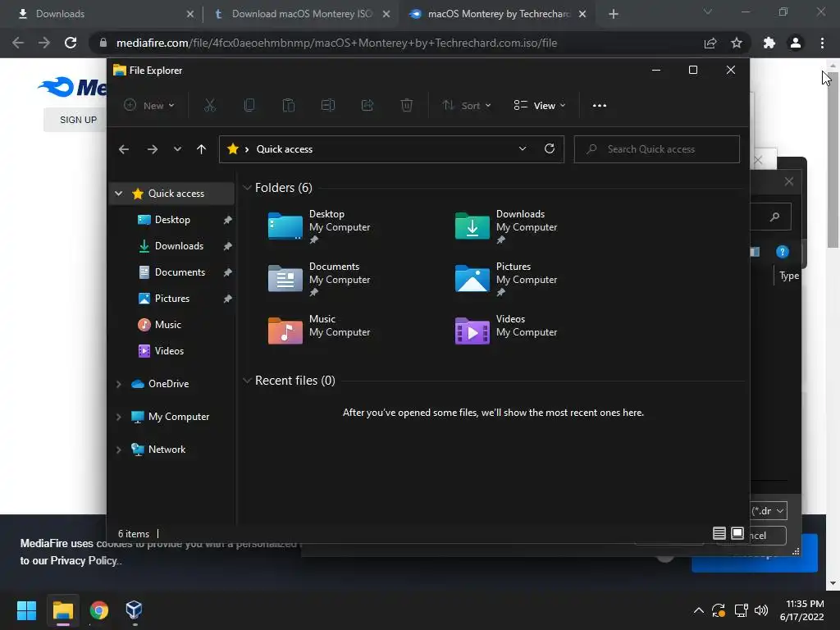Select the Downloads folder tile
This screenshot has width=840, height=630.
[506, 226]
